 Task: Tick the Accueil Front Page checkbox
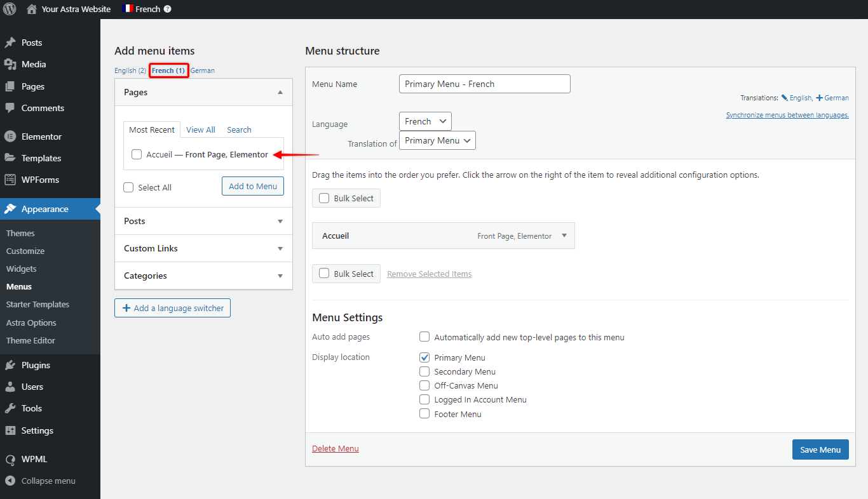(137, 154)
